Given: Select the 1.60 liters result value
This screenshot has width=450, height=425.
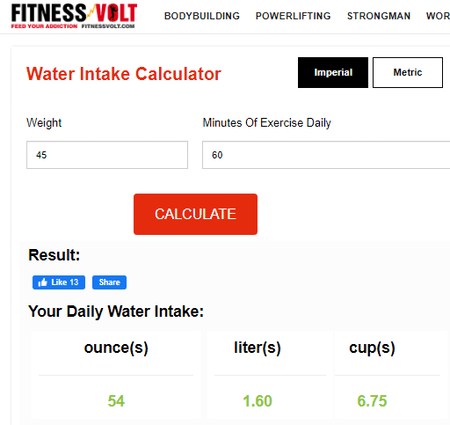Looking at the screenshot, I should [x=257, y=401].
